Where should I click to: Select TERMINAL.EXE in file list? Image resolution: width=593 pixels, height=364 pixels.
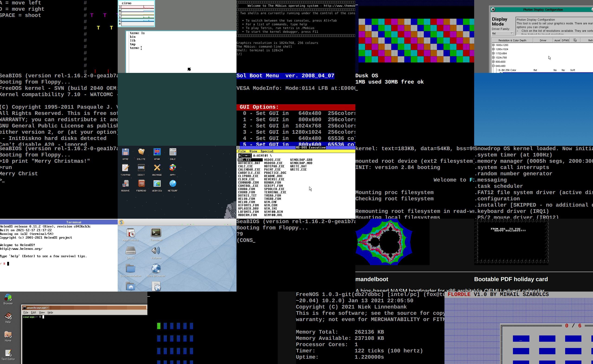(x=275, y=192)
